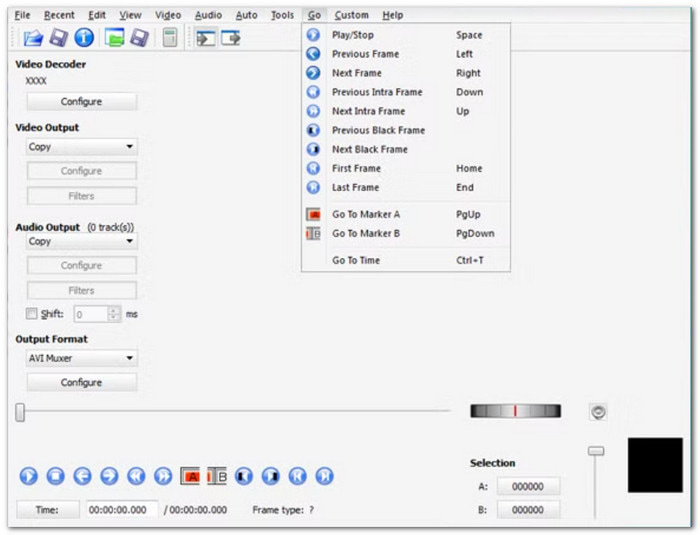Click Configure under Audio Output

click(x=82, y=266)
